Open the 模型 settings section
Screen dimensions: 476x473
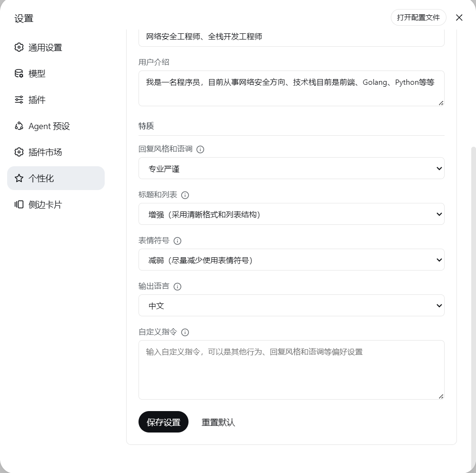click(56, 73)
